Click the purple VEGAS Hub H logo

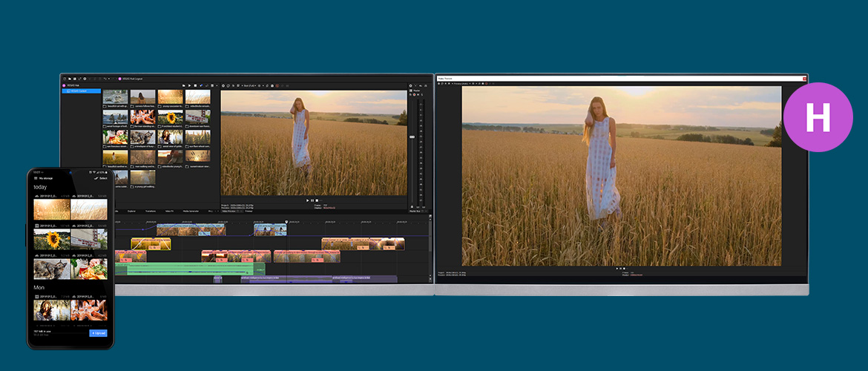(x=818, y=117)
